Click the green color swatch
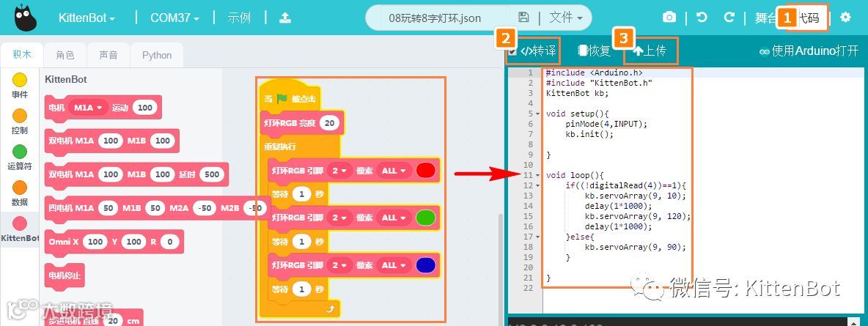Screen dimensions: 868x326 [x=425, y=218]
